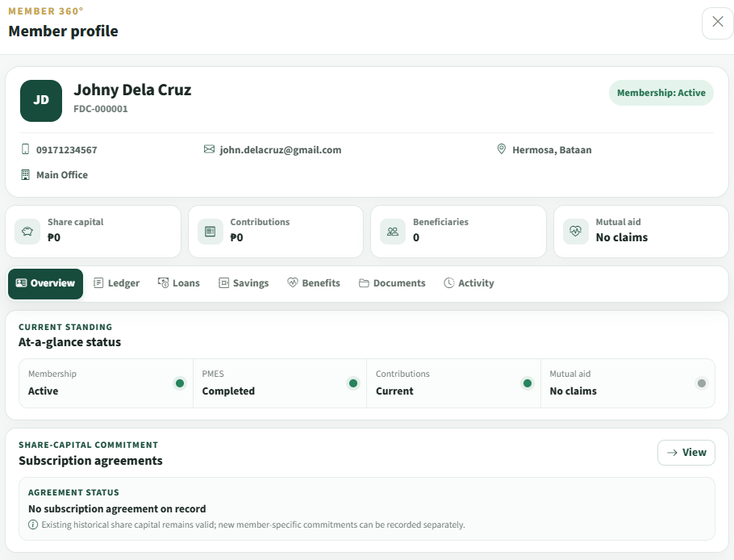The image size is (734, 560).
Task: Click the JD avatar badge
Action: 41,101
